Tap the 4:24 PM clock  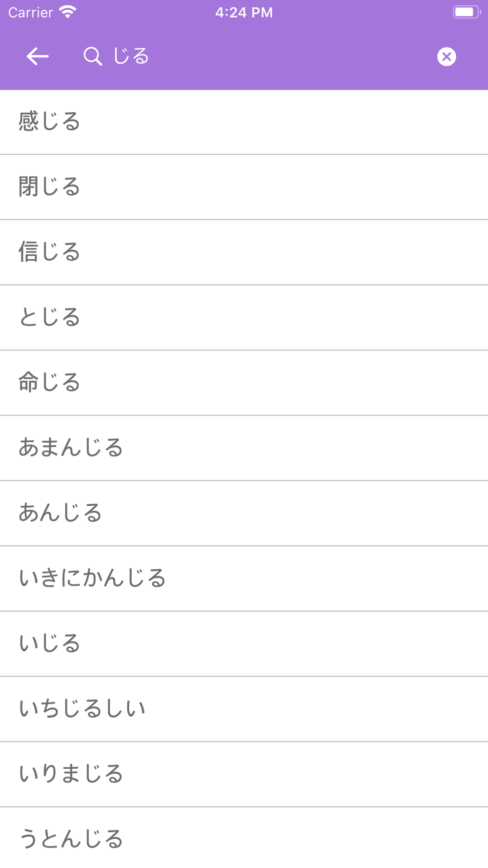244,12
